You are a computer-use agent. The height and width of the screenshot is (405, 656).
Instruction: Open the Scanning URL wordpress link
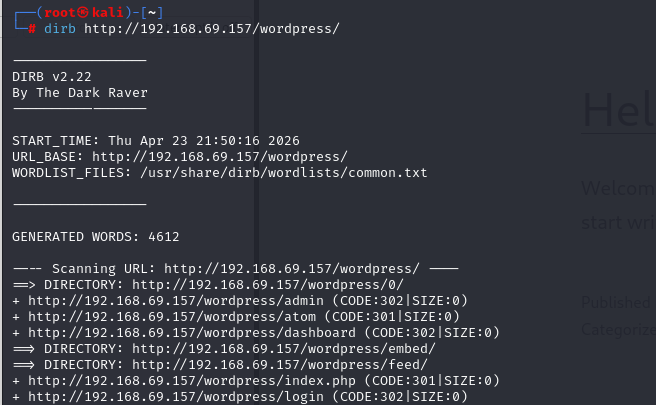click(x=292, y=269)
